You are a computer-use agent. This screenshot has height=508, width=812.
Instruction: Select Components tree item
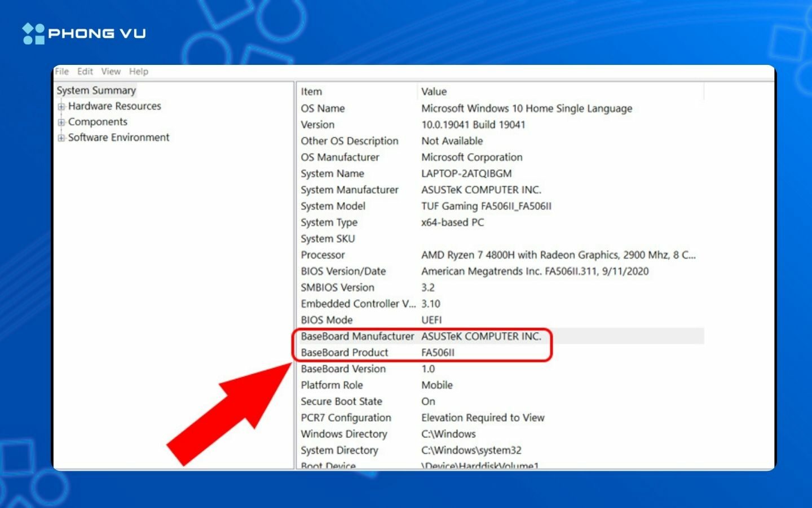tap(98, 122)
